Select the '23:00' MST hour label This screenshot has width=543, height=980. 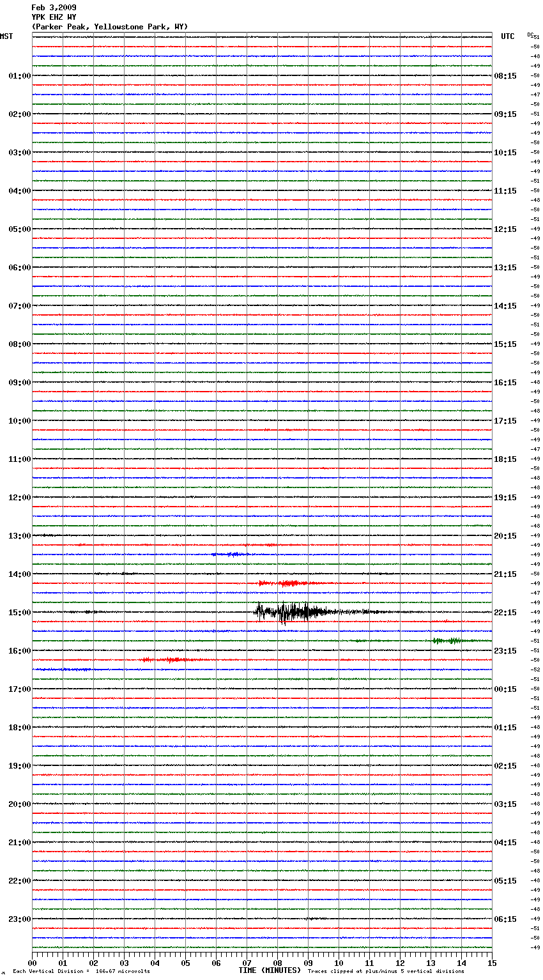pyautogui.click(x=19, y=919)
